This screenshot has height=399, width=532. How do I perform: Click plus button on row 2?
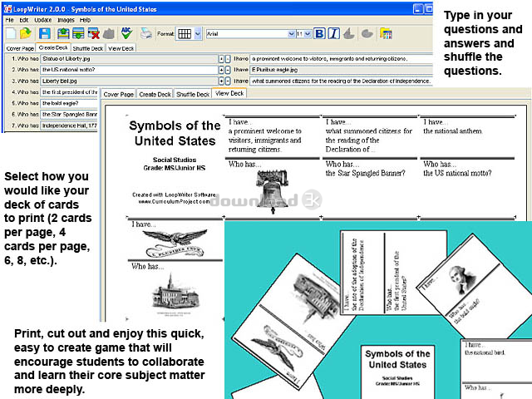coord(221,70)
